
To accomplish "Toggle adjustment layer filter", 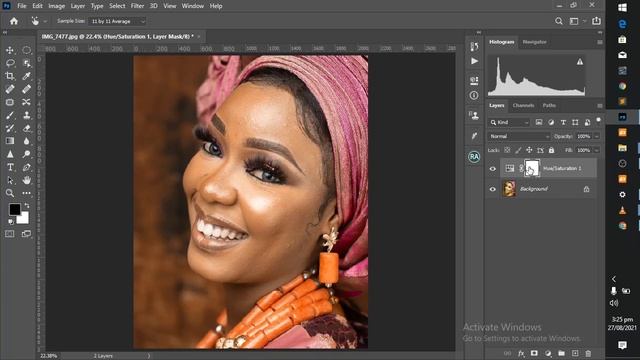I will [551, 122].
